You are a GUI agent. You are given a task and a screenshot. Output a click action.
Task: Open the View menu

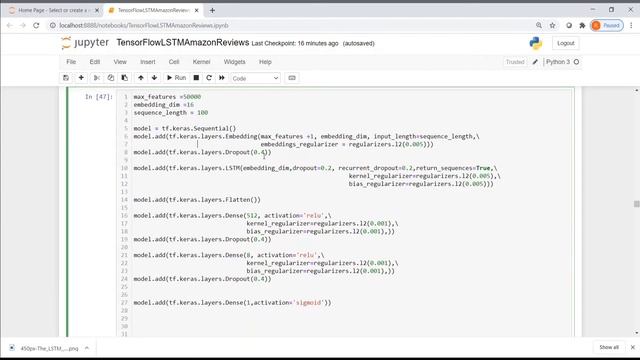tap(120, 62)
